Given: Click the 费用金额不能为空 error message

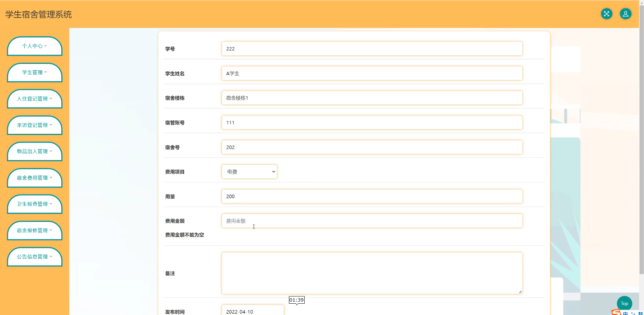Looking at the screenshot, I should (x=184, y=235).
